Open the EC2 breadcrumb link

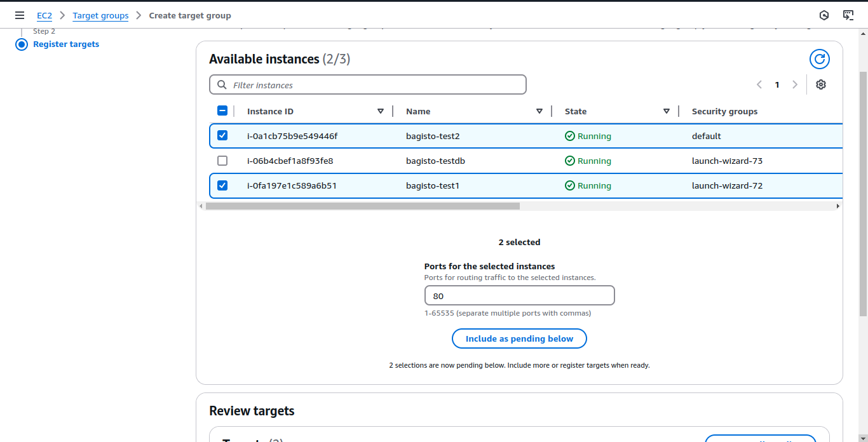(x=44, y=15)
